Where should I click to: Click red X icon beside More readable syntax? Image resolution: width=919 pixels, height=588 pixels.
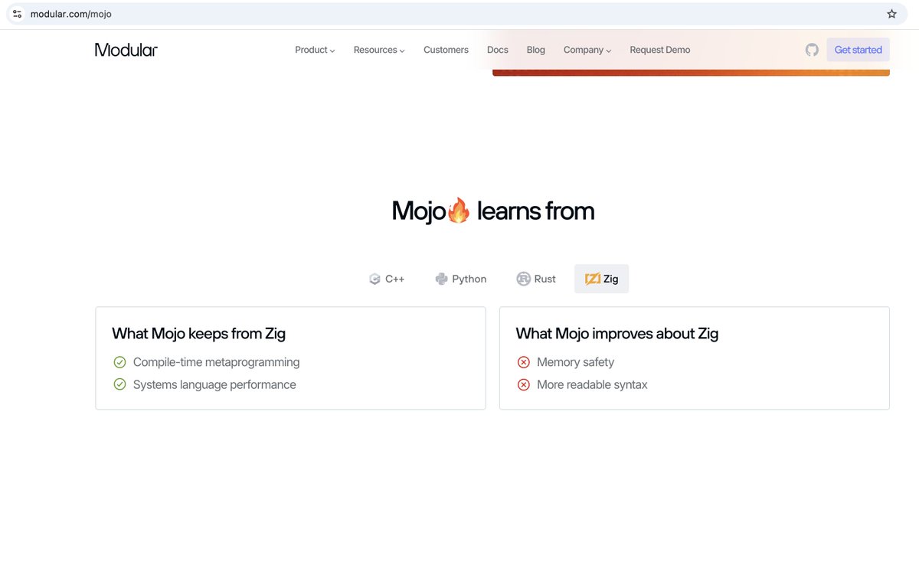(x=524, y=384)
